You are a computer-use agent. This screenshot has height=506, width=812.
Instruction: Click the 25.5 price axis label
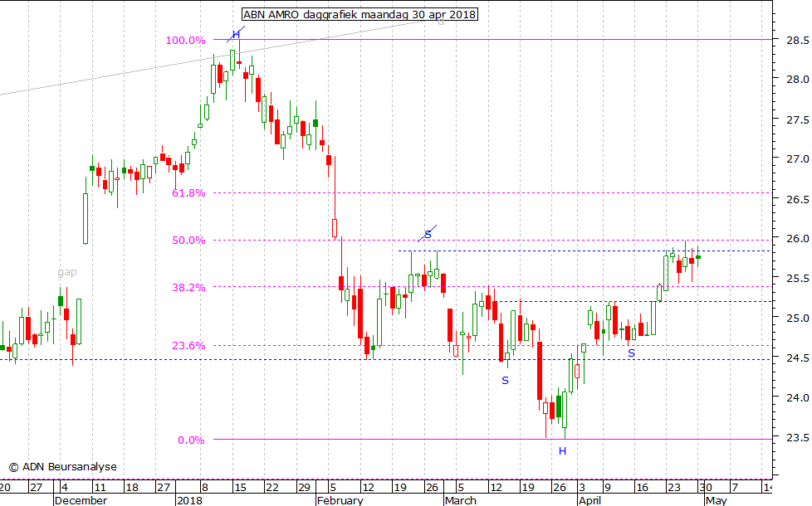click(x=798, y=279)
